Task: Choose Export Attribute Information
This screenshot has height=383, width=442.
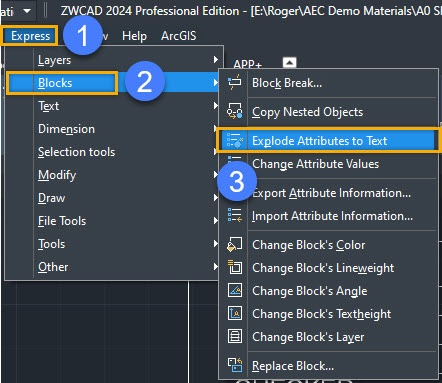Action: click(328, 193)
